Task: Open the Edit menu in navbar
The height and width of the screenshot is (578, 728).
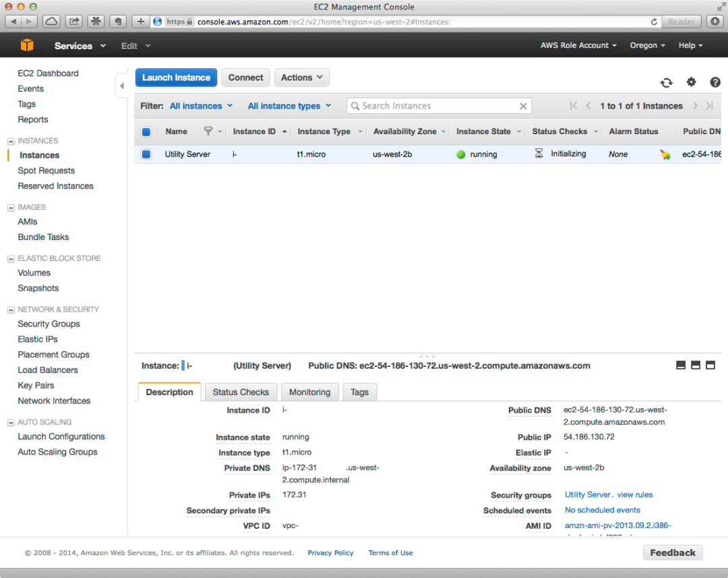Action: (135, 46)
